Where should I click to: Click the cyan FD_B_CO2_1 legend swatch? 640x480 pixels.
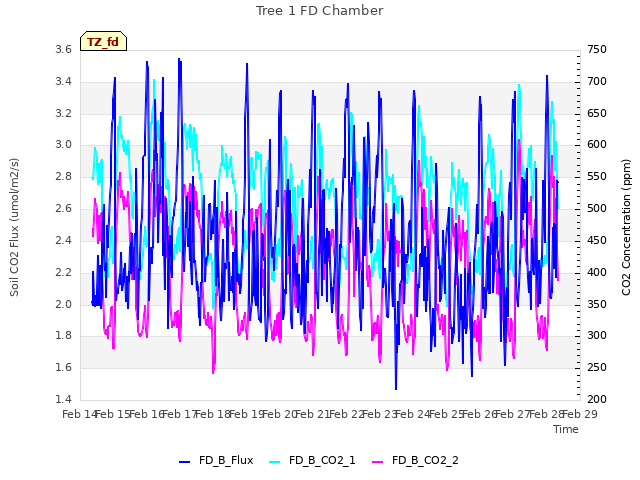(x=275, y=462)
